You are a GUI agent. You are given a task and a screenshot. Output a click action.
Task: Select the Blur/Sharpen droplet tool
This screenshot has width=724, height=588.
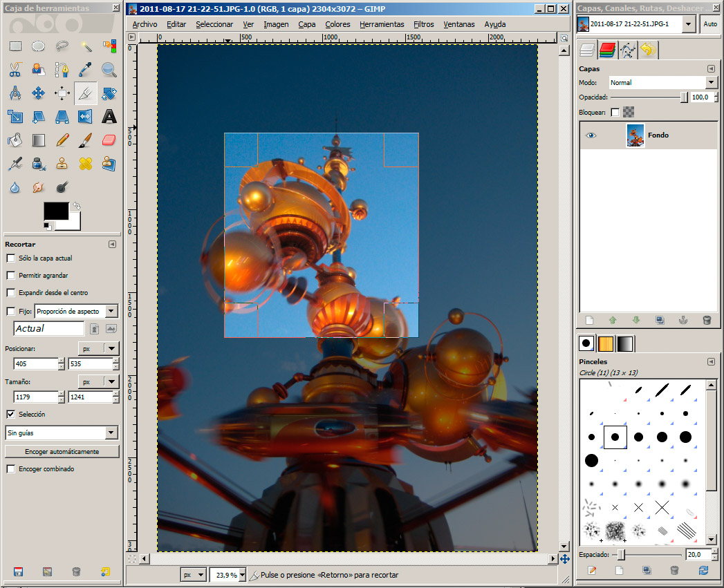[15, 187]
